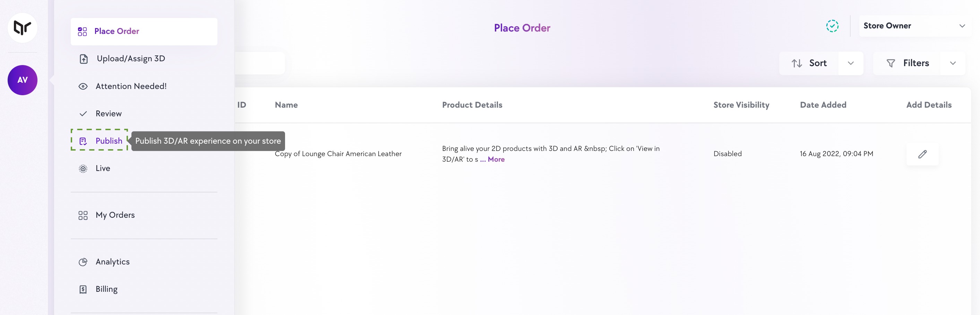Open the Sort dropdown arrow
Screen dimensions: 980x315
851,63
